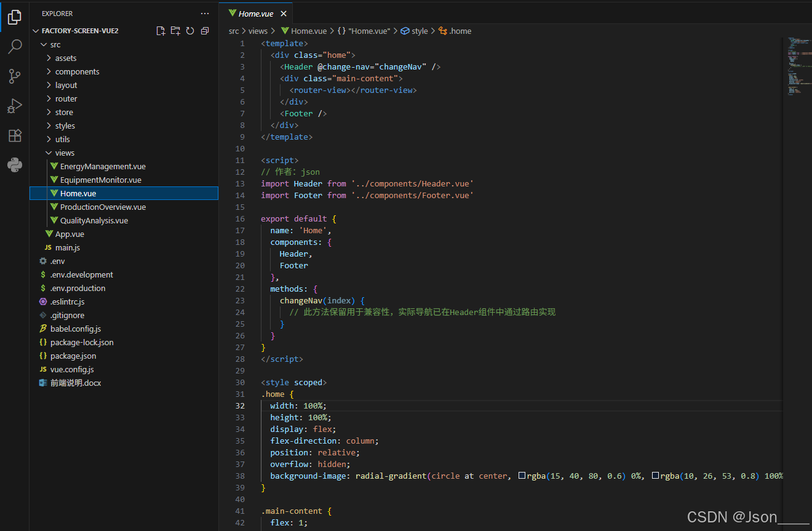Viewport: 812px width, 531px height.
Task: Open the Extensions view icon
Action: click(x=15, y=135)
